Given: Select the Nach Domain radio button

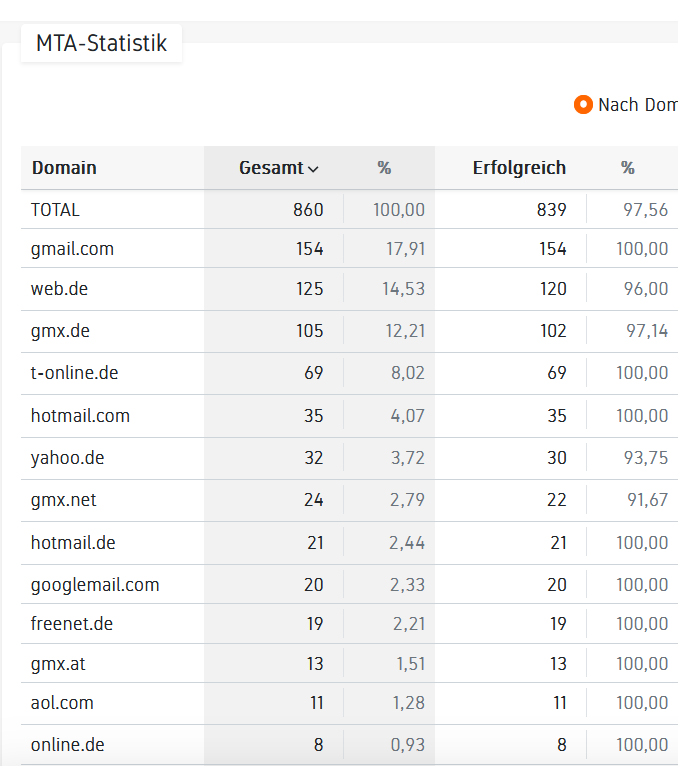Looking at the screenshot, I should tap(583, 105).
